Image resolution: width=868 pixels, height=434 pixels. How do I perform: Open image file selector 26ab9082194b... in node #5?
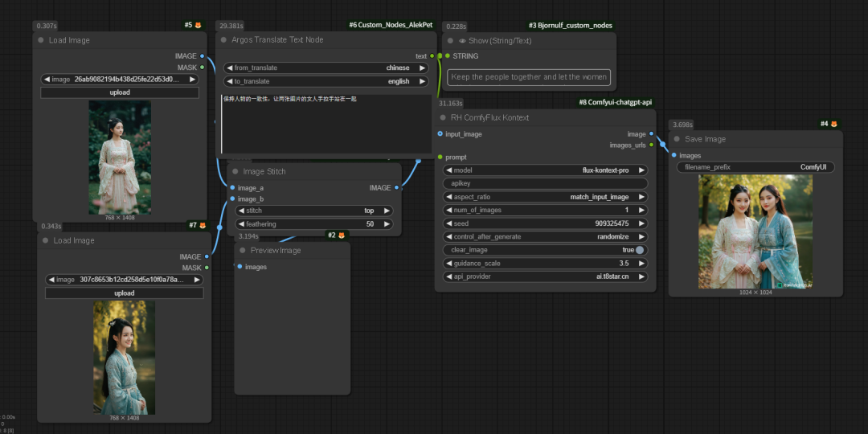tap(120, 79)
